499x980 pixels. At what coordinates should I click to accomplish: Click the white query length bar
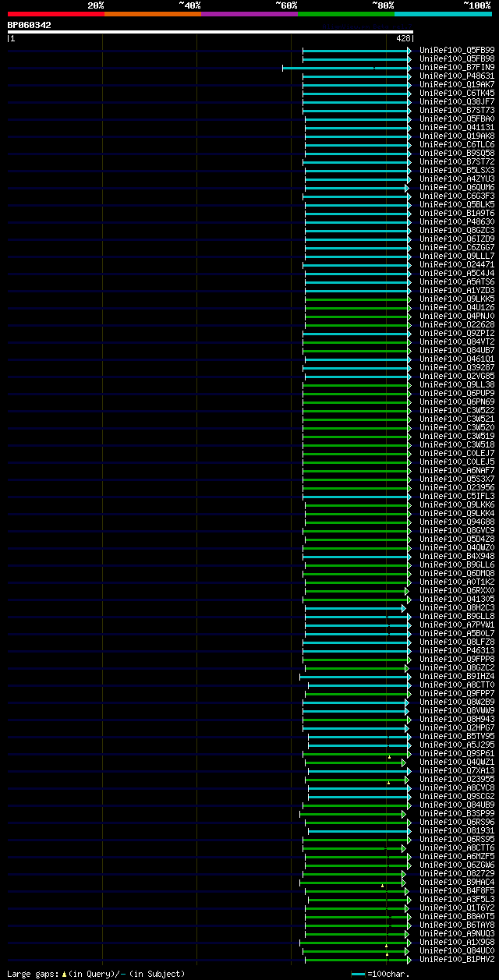[210, 32]
